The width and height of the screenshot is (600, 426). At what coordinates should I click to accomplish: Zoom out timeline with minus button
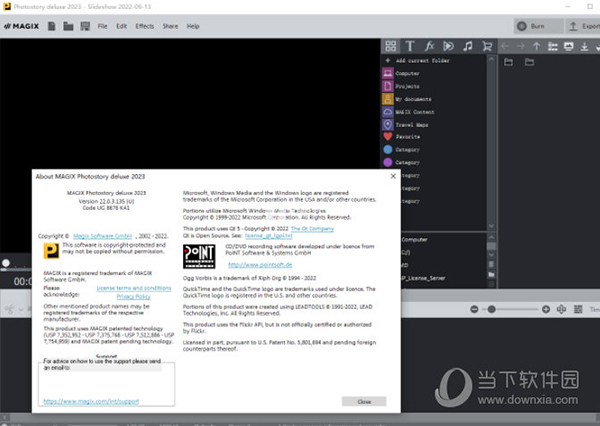474,309
